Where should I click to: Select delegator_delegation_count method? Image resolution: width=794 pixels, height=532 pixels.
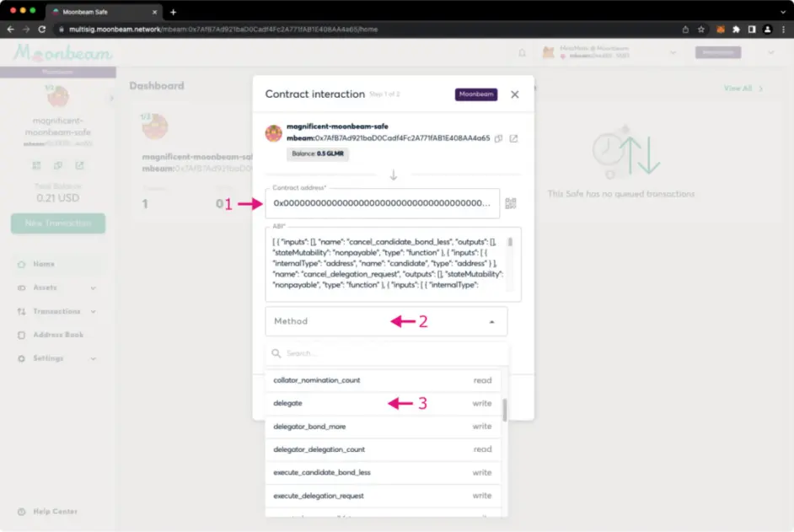click(x=383, y=449)
